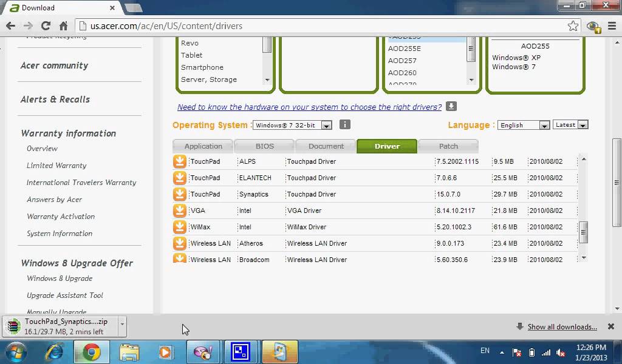622x364 pixels.
Task: Click the taskbar clock showing 12:26 PM
Action: pos(590,352)
